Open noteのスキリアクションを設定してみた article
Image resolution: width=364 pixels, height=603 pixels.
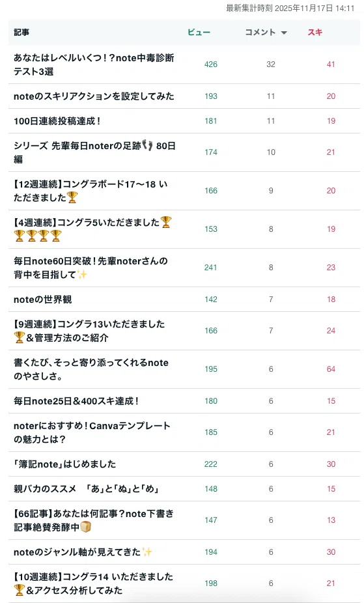(94, 96)
